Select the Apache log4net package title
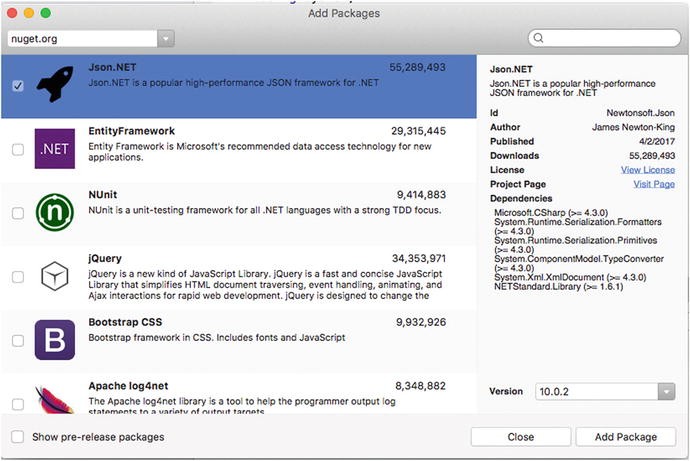Image resolution: width=690 pixels, height=461 pixels. point(128,386)
